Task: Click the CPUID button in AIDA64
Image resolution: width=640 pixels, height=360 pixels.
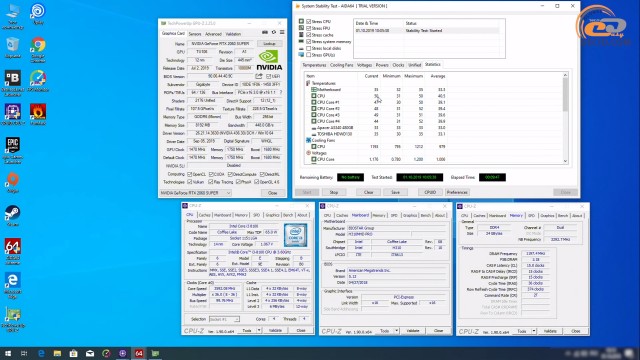Action: click(x=430, y=192)
